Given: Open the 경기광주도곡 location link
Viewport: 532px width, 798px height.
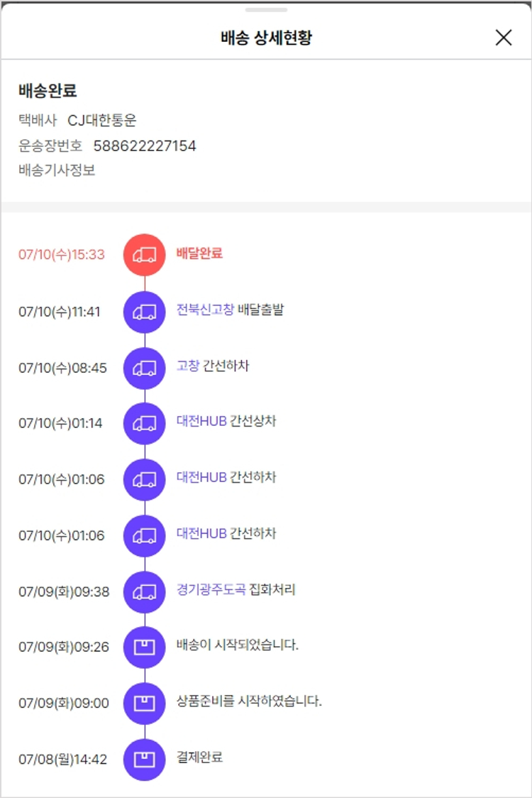Looking at the screenshot, I should [x=211, y=590].
